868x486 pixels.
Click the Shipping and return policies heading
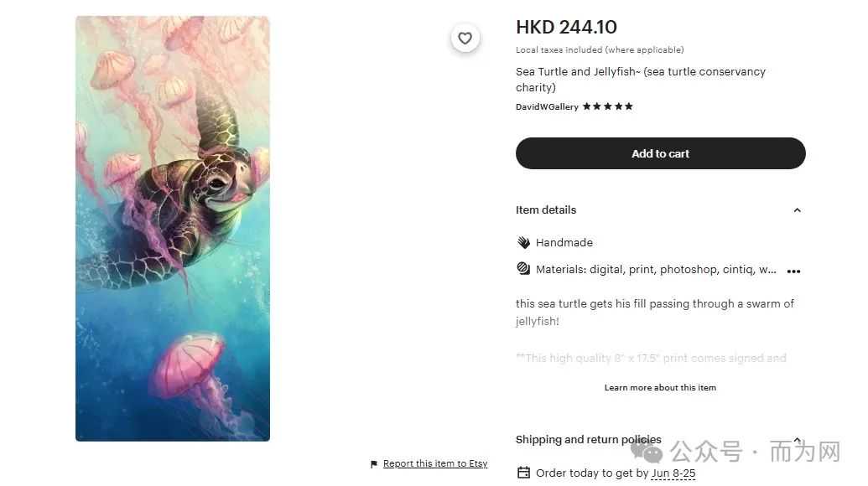[x=589, y=440]
